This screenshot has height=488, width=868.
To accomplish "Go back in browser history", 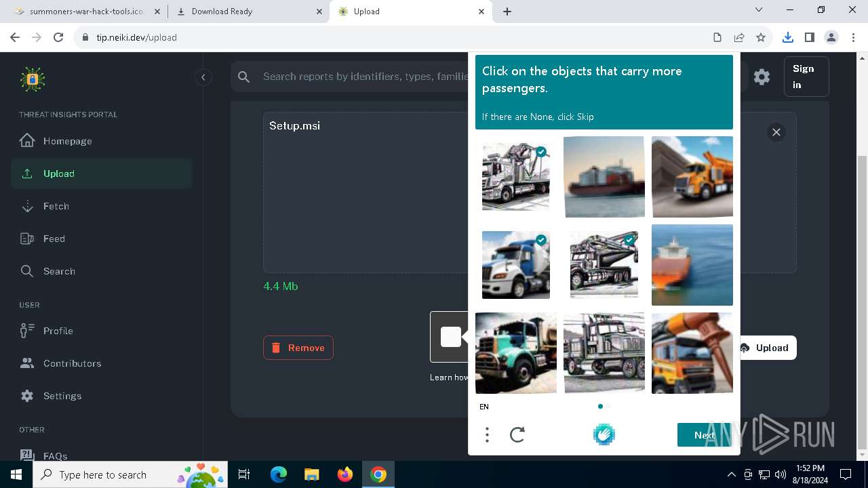I will pyautogui.click(x=15, y=37).
